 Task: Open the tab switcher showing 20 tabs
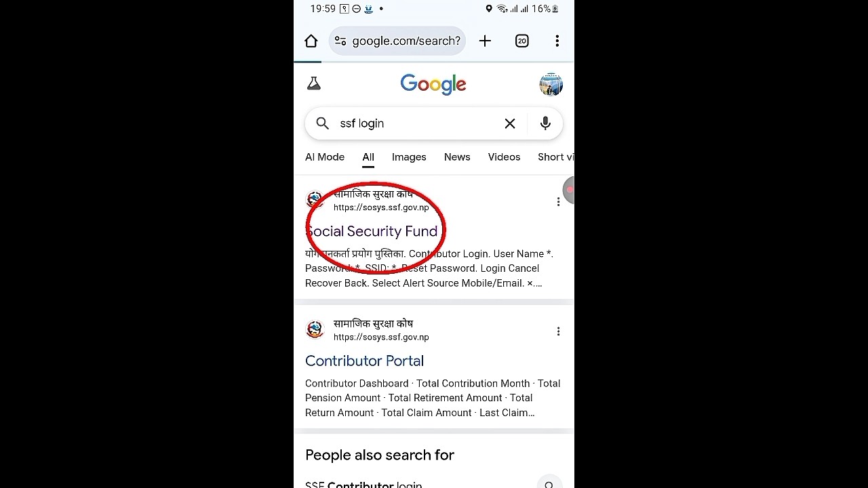point(521,41)
